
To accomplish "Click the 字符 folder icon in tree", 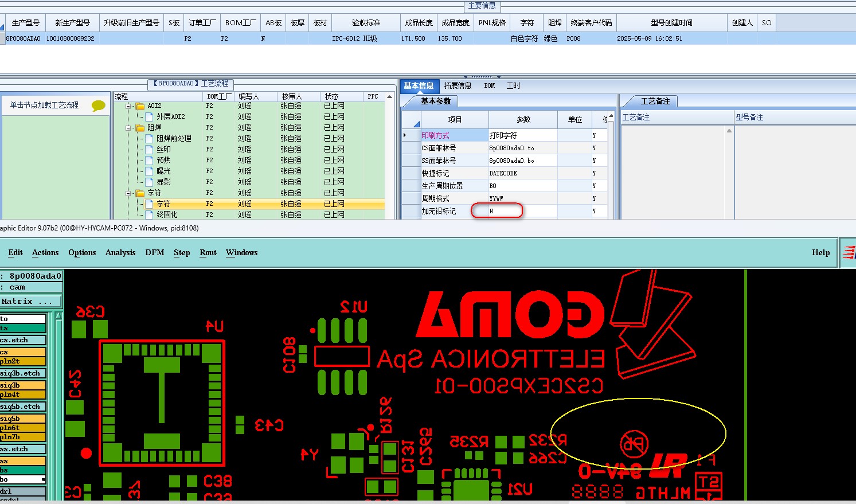I will pyautogui.click(x=140, y=193).
